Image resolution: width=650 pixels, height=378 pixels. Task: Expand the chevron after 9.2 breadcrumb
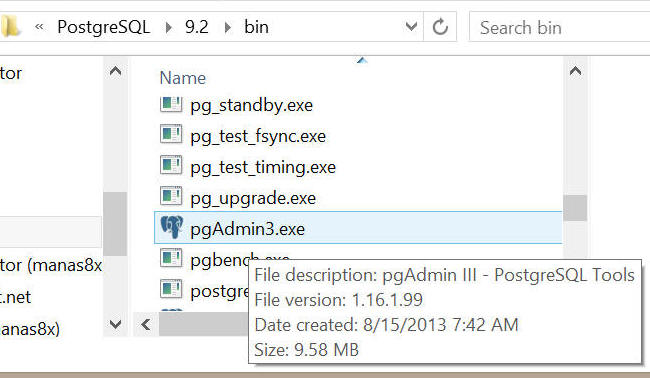coord(228,27)
